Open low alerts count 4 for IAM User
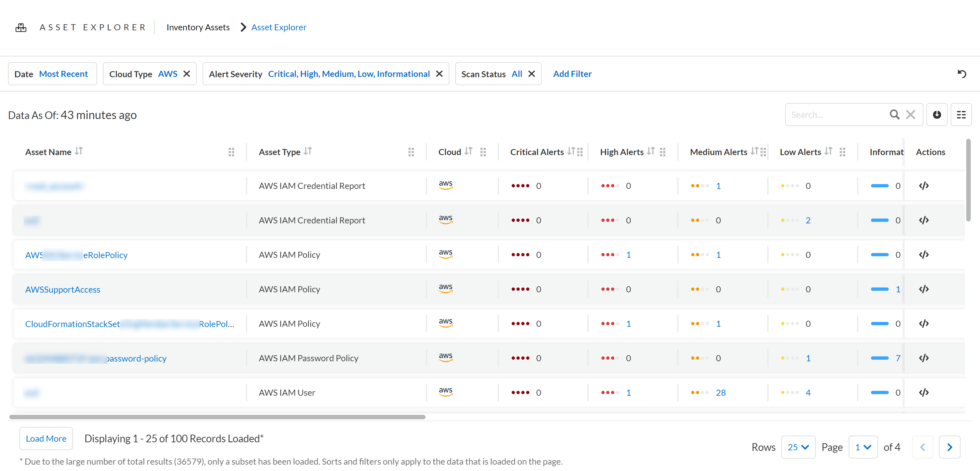Image resolution: width=980 pixels, height=471 pixels. coord(808,393)
